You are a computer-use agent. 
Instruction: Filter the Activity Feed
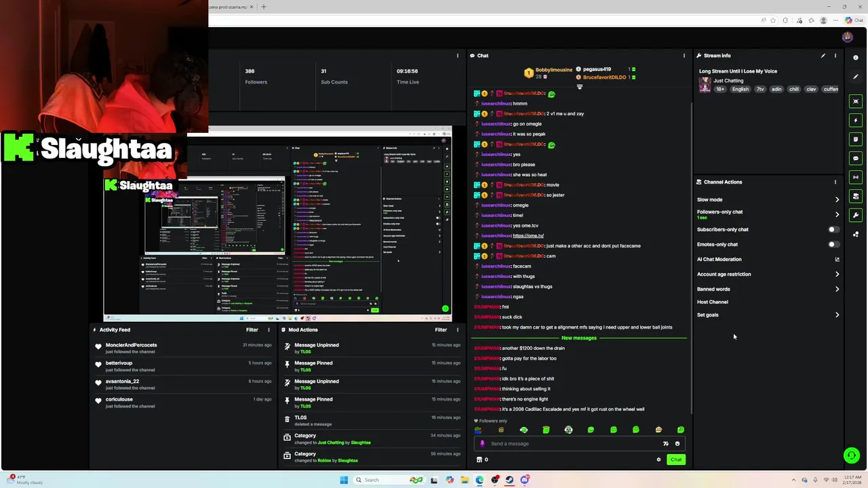click(x=252, y=329)
